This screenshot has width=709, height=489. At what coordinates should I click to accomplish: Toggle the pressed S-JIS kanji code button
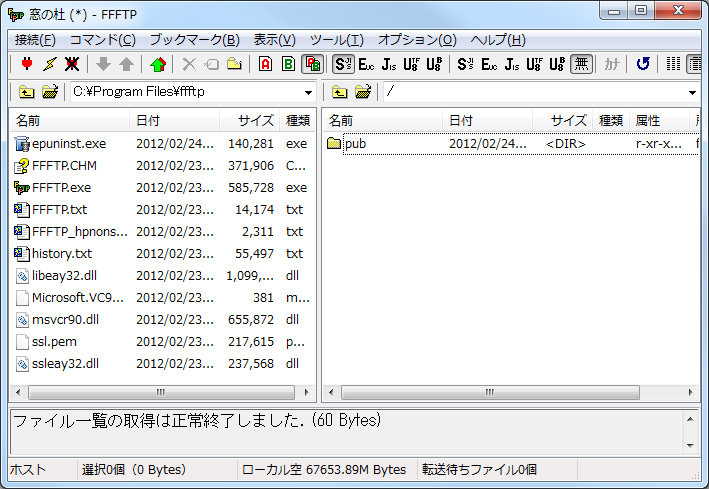344,64
